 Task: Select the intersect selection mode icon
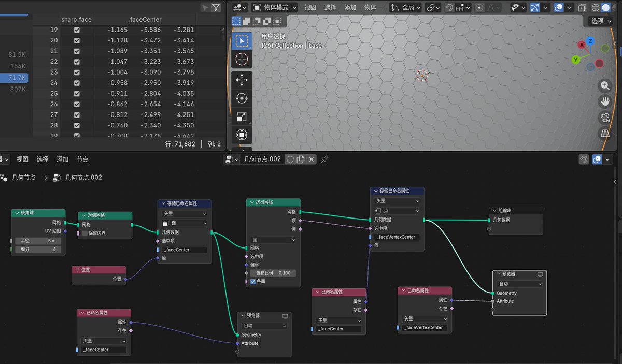(278, 21)
